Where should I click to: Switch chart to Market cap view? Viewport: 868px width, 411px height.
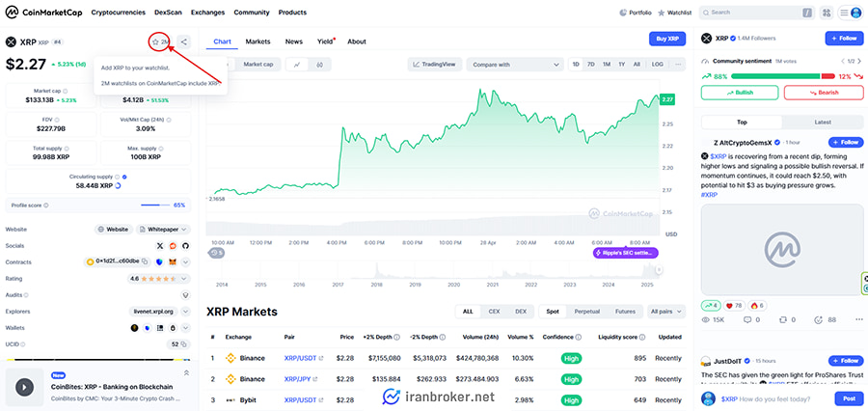[258, 65]
